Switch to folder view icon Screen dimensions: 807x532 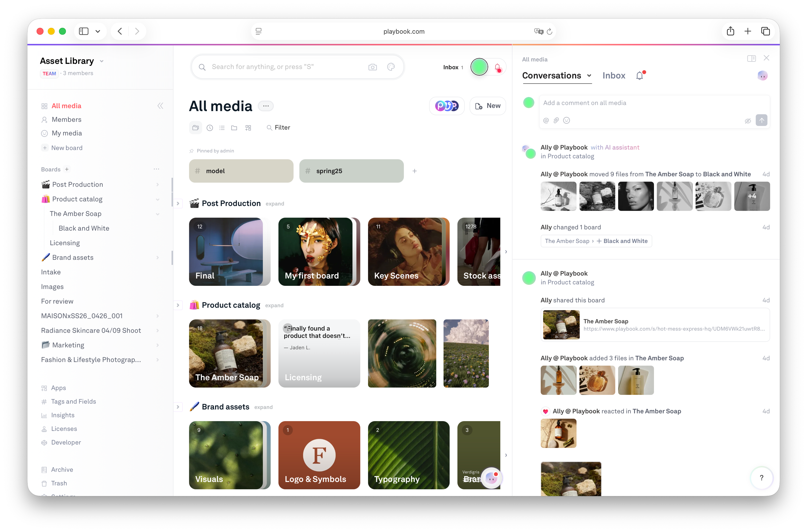[234, 128]
